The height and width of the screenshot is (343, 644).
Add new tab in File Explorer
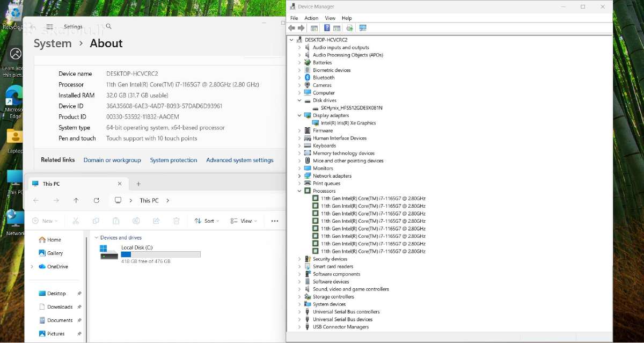[x=138, y=184]
